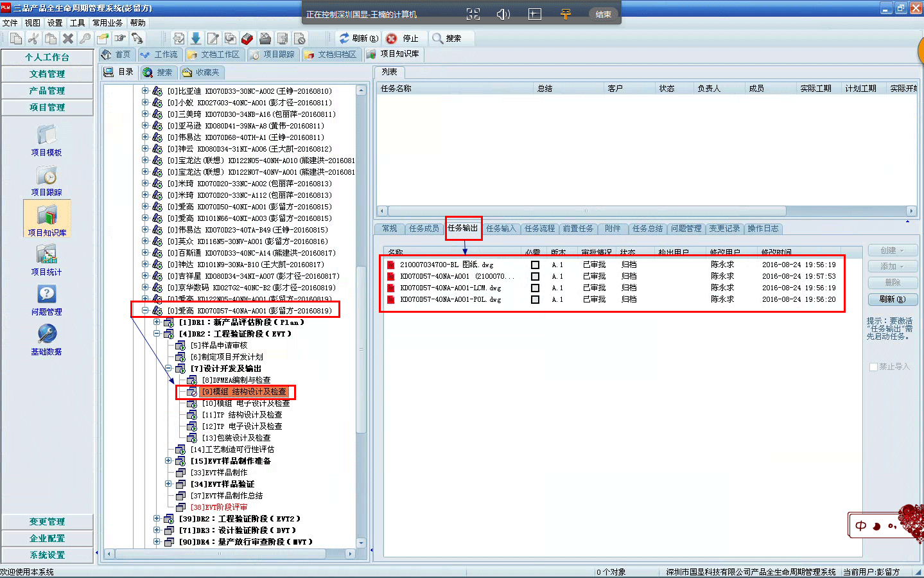
Task: Expand the [15]EVT样品制作准备 node
Action: (x=168, y=461)
